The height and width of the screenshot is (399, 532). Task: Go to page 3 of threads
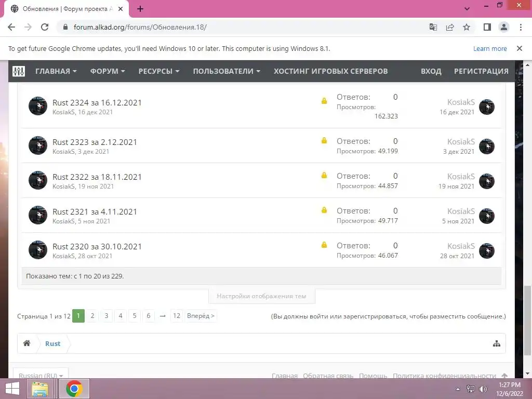pos(106,316)
